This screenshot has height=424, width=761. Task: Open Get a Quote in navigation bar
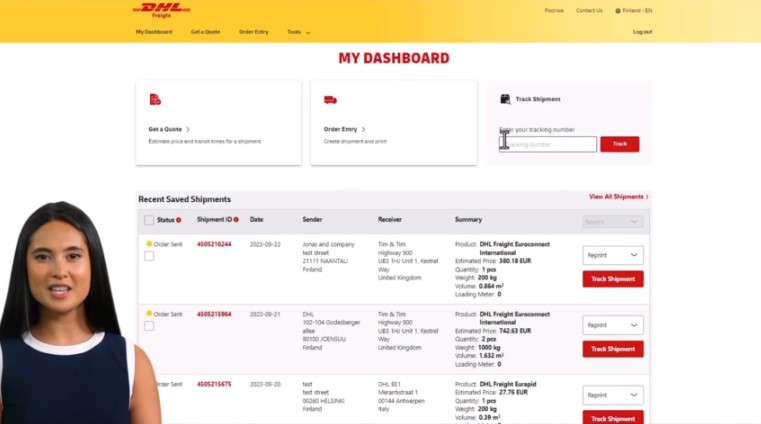pos(205,32)
